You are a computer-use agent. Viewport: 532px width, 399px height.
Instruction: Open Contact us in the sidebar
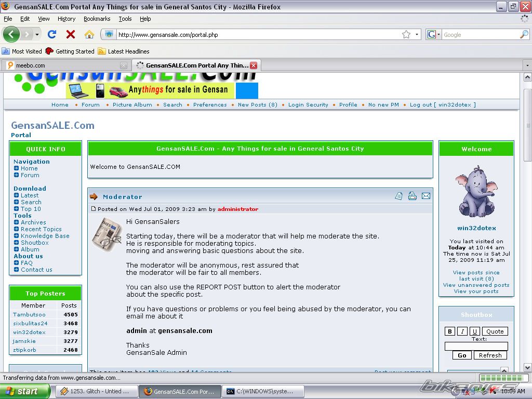(36, 270)
